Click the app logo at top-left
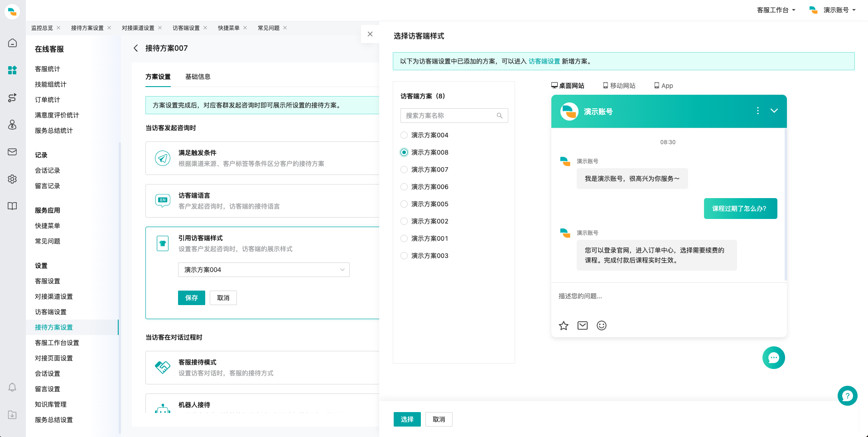Image resolution: width=868 pixels, height=437 pixels. tap(12, 12)
